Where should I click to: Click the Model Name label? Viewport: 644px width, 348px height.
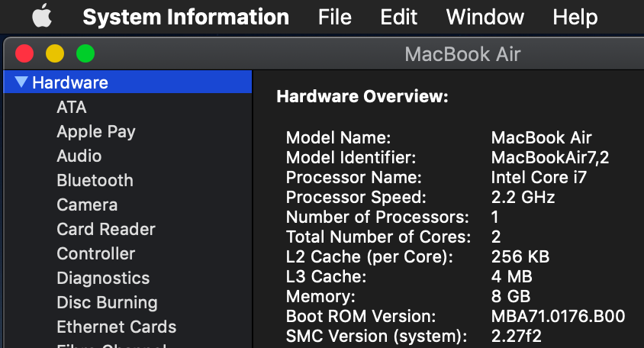click(339, 137)
